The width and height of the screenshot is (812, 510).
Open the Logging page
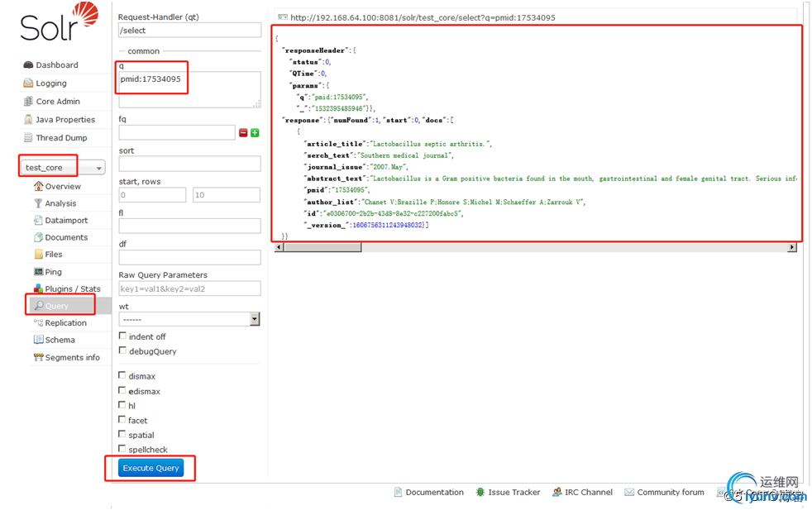point(51,83)
